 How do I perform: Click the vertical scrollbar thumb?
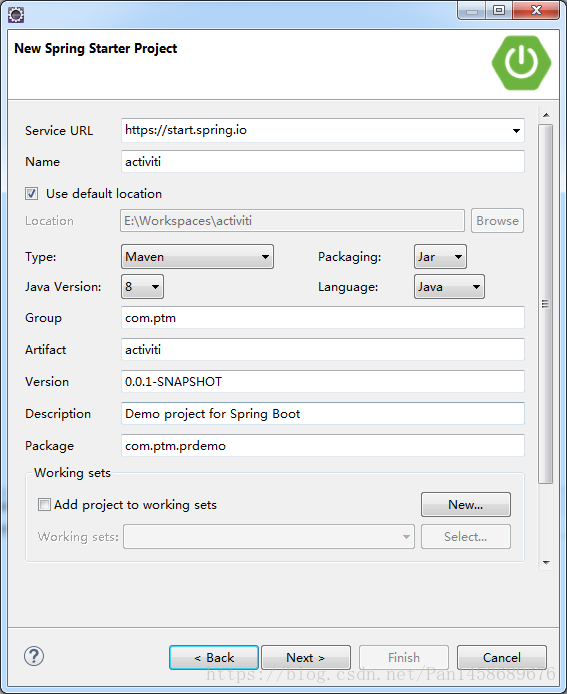click(x=546, y=304)
